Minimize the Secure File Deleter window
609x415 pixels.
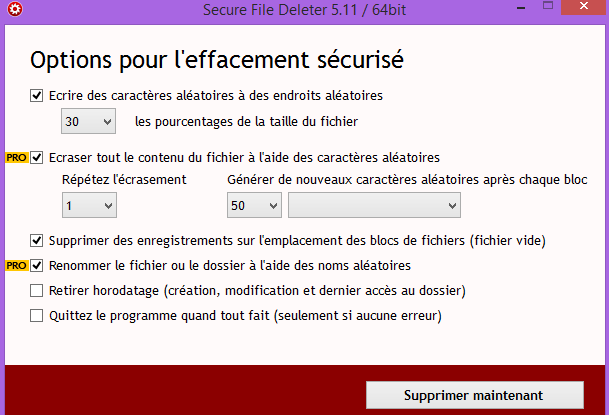[x=521, y=8]
